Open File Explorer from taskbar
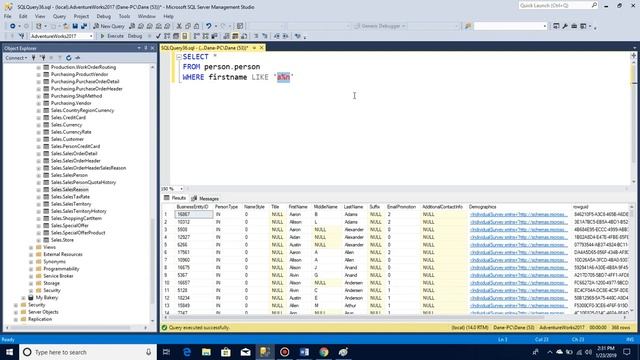 coord(206,352)
